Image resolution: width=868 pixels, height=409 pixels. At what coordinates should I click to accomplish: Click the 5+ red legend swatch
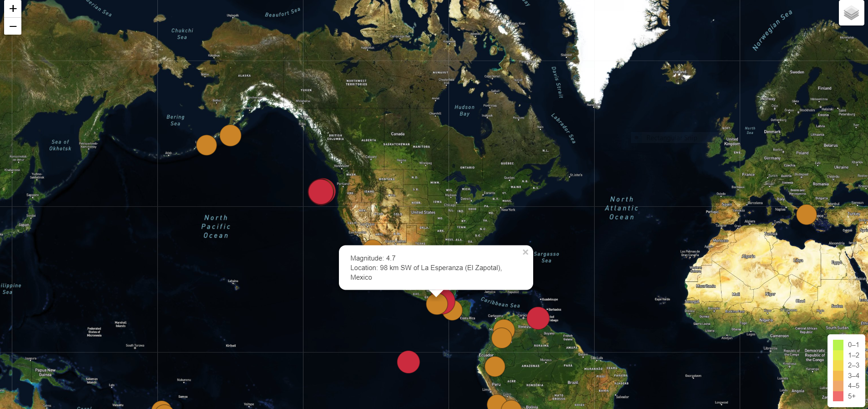click(838, 396)
